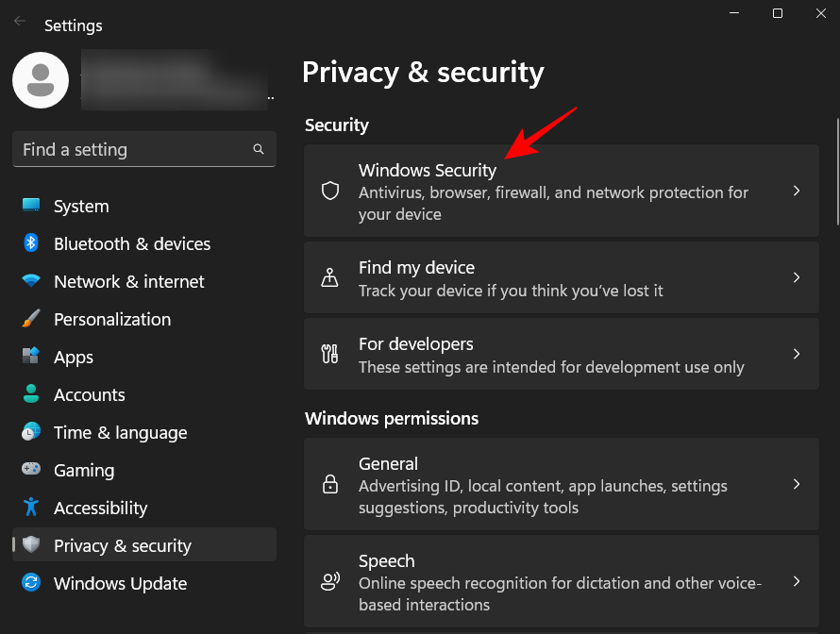Select System in the settings sidebar

click(80, 206)
